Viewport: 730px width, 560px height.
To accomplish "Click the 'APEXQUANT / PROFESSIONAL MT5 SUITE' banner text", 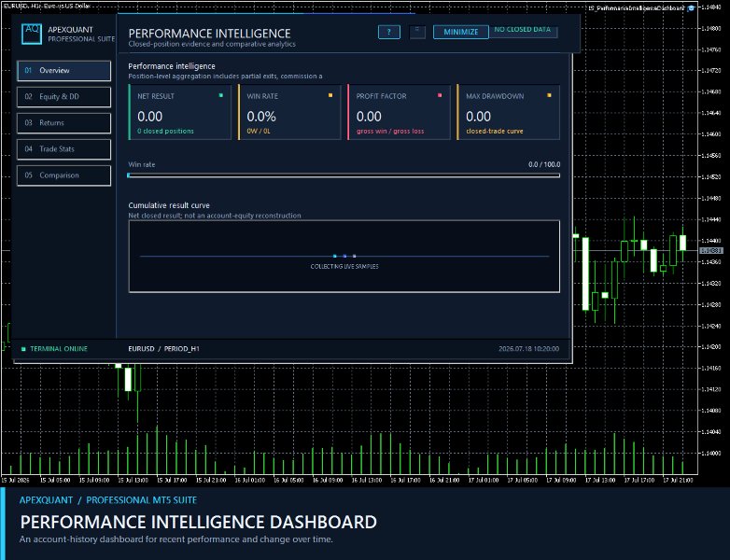I will pyautogui.click(x=108, y=500).
